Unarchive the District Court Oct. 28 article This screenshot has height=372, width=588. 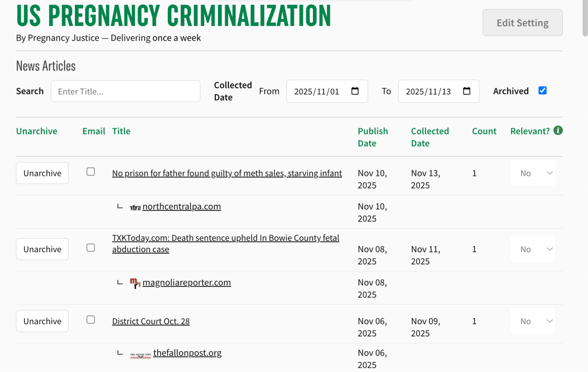[x=42, y=321]
